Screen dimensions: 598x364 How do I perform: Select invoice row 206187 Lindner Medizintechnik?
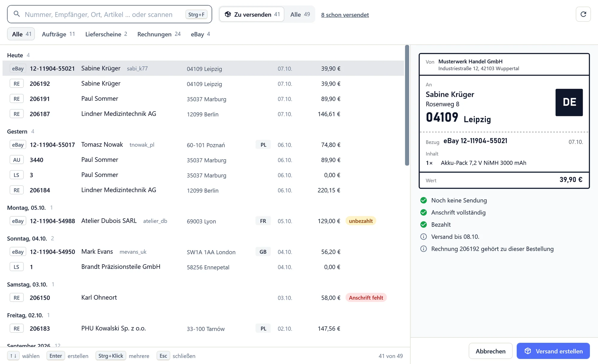(x=203, y=114)
